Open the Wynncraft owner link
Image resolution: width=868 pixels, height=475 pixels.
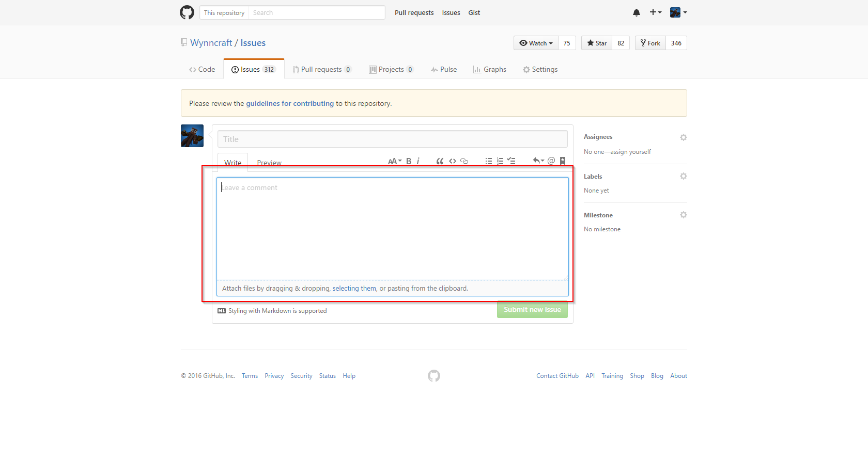click(x=211, y=43)
